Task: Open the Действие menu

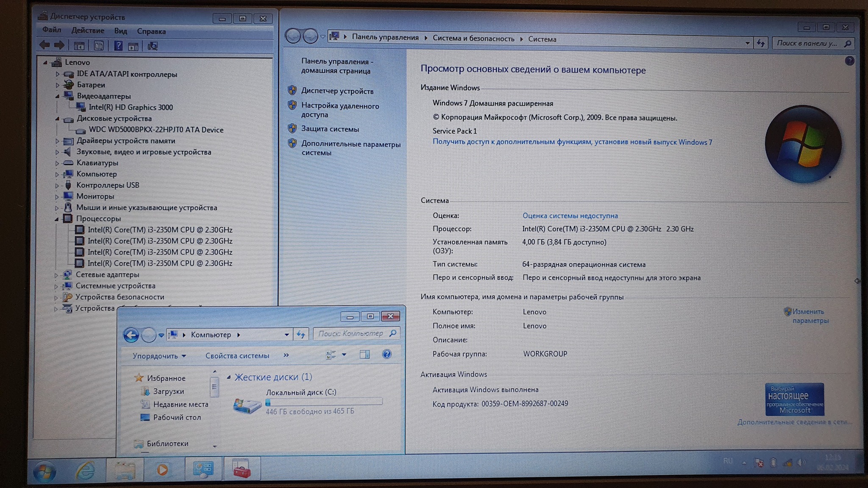Action: pos(88,30)
